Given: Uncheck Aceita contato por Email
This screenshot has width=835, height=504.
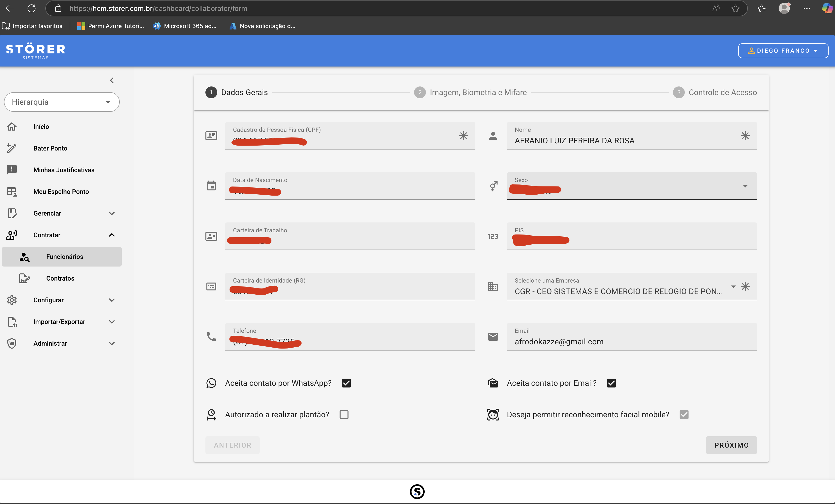Looking at the screenshot, I should point(611,383).
